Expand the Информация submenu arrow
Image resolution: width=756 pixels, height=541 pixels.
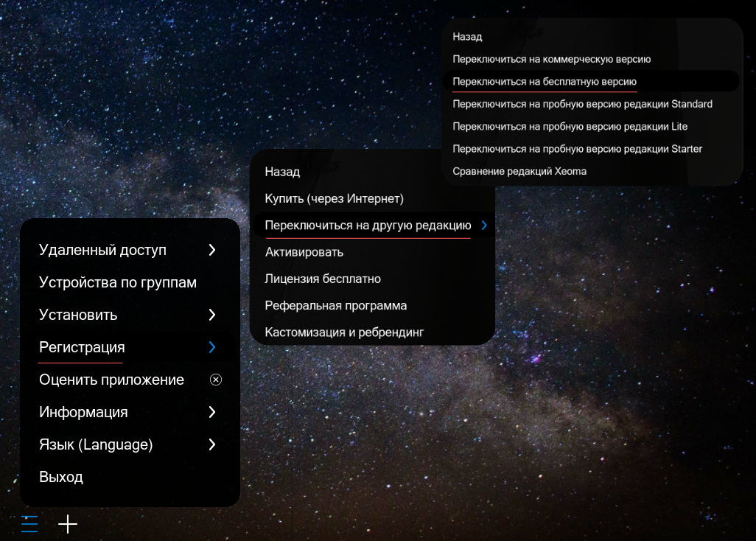[212, 412]
